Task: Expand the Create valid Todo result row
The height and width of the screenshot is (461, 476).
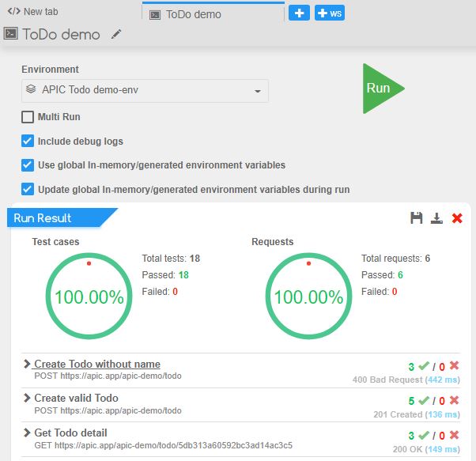Action: click(27, 399)
